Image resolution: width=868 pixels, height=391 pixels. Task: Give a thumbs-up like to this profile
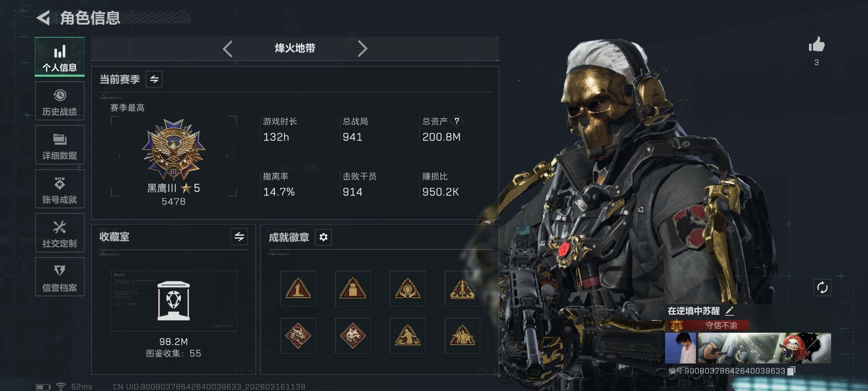pos(817,45)
